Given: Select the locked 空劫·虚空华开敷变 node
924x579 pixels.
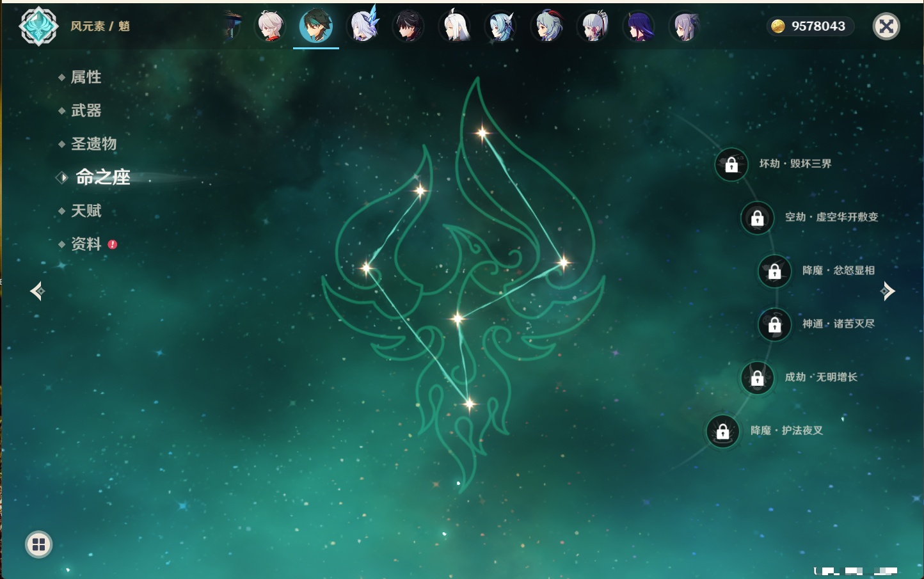Looking at the screenshot, I should click(757, 218).
